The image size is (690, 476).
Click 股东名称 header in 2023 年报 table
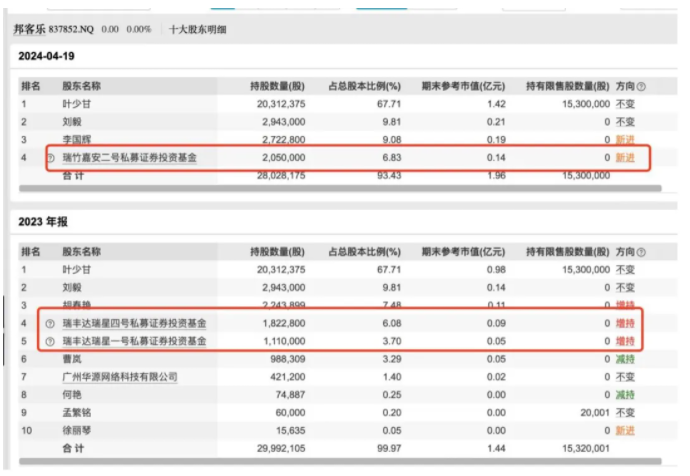point(81,252)
